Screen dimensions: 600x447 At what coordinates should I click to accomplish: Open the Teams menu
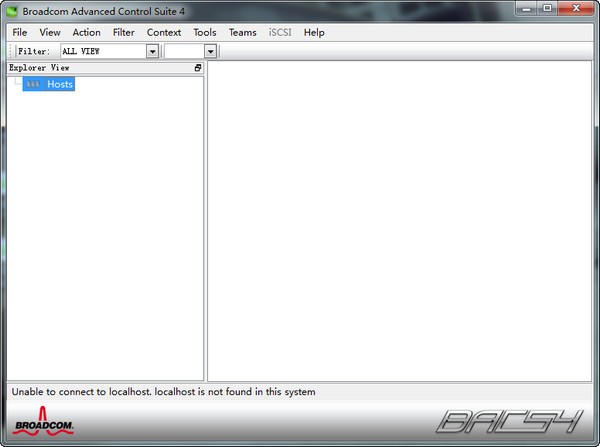(x=243, y=33)
